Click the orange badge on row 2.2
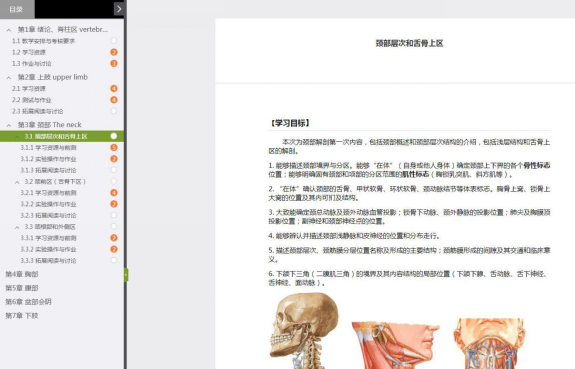The height and width of the screenshot is (369, 575). 114,100
